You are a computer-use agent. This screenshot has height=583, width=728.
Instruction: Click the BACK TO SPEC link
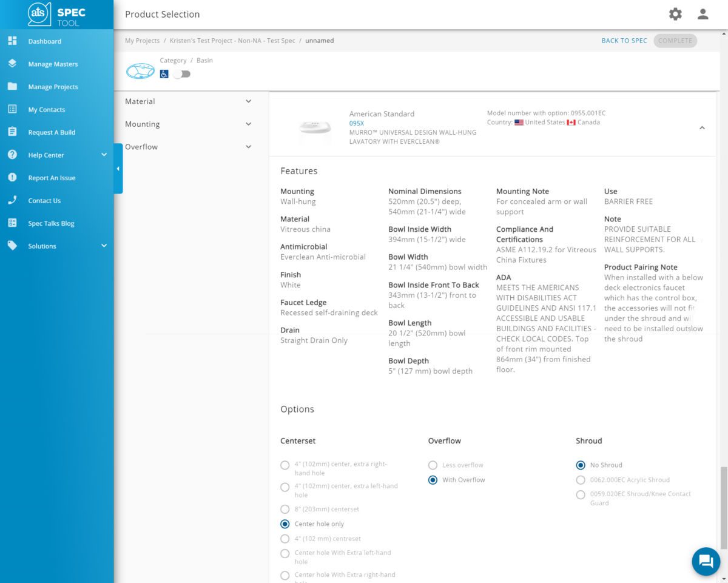624,41
